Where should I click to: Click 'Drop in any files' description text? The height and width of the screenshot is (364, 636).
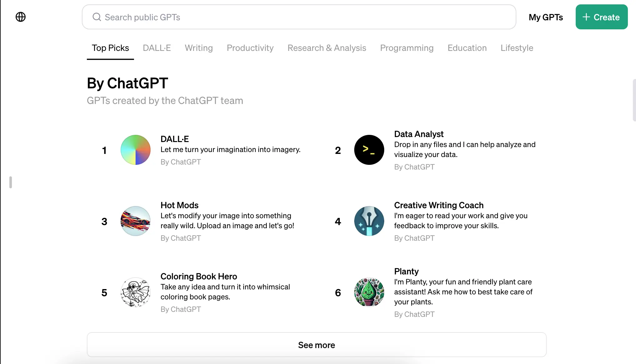pyautogui.click(x=465, y=150)
